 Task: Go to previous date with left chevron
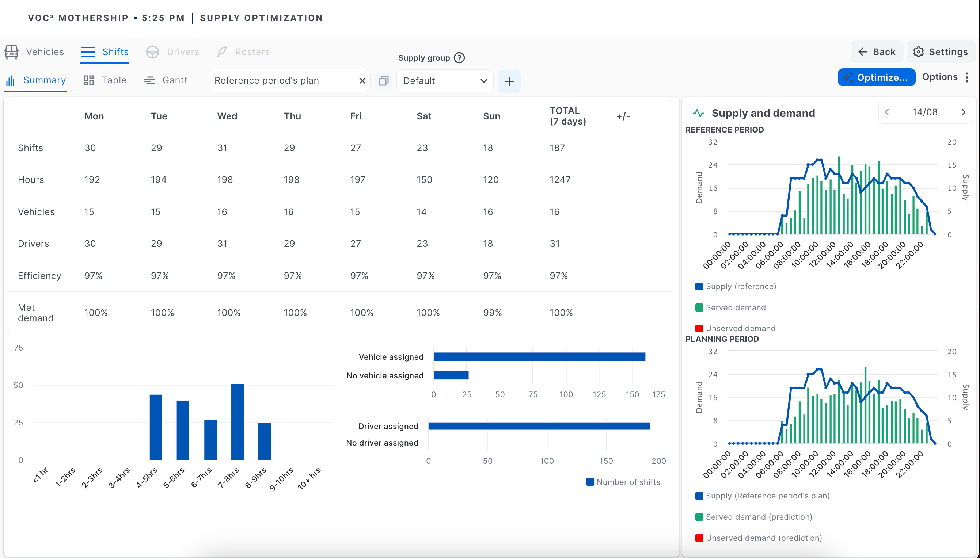click(x=887, y=112)
